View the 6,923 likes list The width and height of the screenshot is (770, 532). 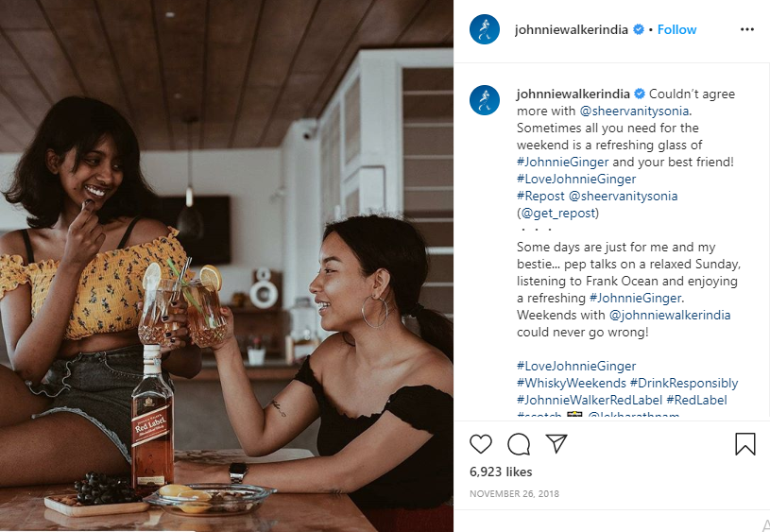click(x=501, y=472)
